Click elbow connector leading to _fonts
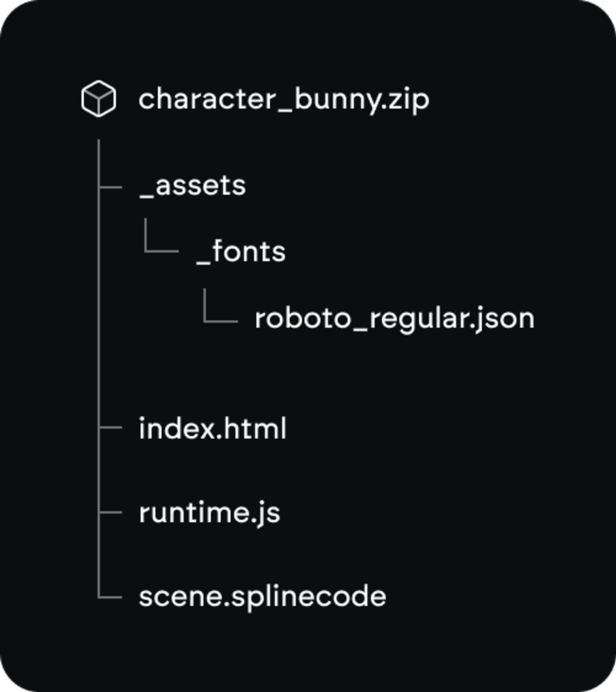This screenshot has width=616, height=692. tap(159, 251)
